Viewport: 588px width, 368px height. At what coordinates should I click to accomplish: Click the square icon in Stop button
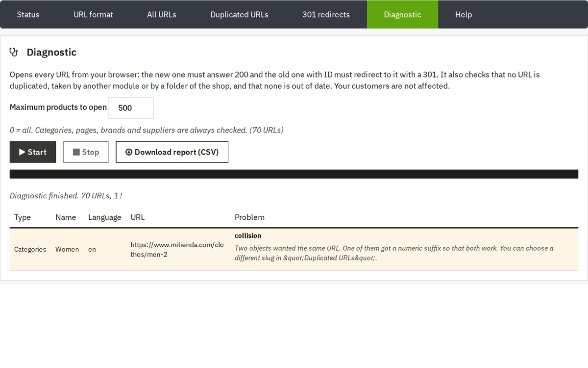(x=76, y=152)
